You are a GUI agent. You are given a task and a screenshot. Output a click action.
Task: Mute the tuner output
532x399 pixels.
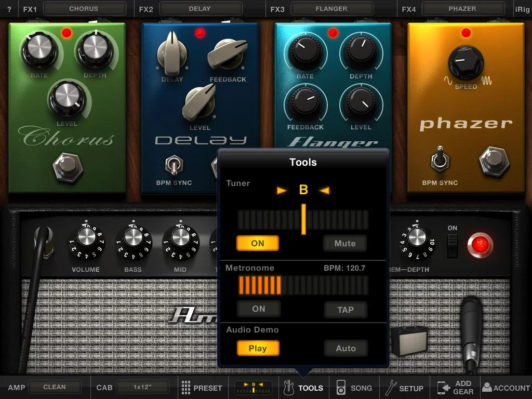[x=344, y=243]
